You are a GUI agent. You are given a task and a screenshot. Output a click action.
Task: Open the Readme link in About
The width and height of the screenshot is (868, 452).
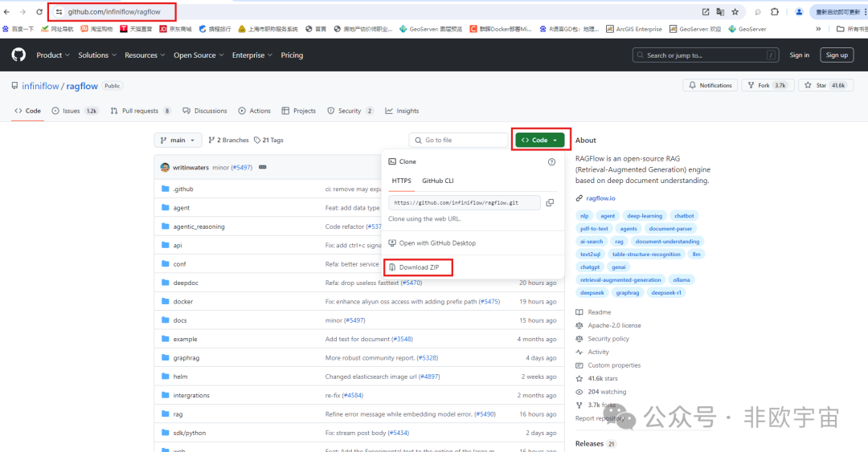(599, 312)
